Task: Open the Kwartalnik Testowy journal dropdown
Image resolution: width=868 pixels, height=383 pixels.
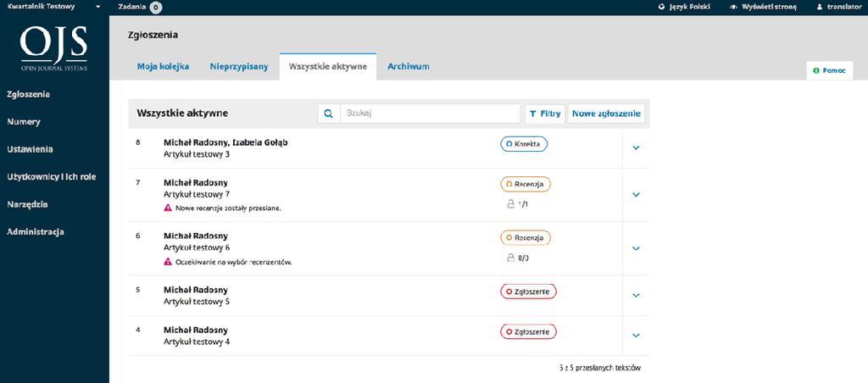Action: click(53, 7)
